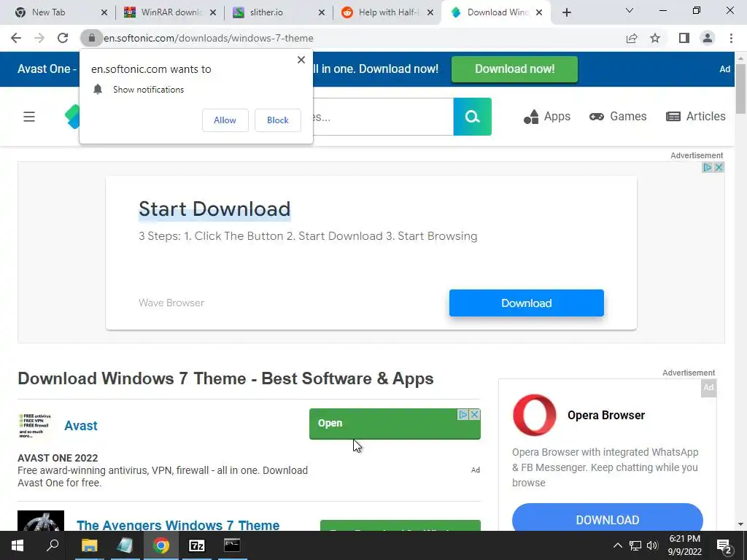Block notifications from en.softonic.com
This screenshot has width=747, height=560.
tap(278, 120)
